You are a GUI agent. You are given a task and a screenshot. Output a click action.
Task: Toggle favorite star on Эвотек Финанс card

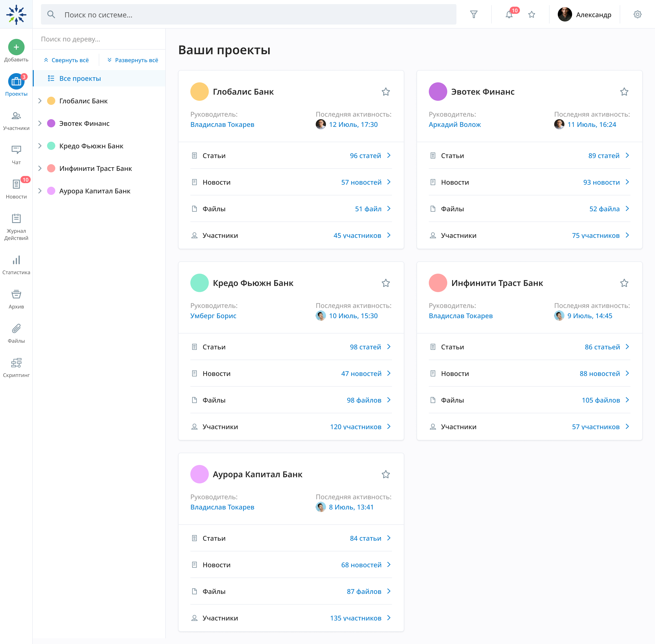point(624,92)
